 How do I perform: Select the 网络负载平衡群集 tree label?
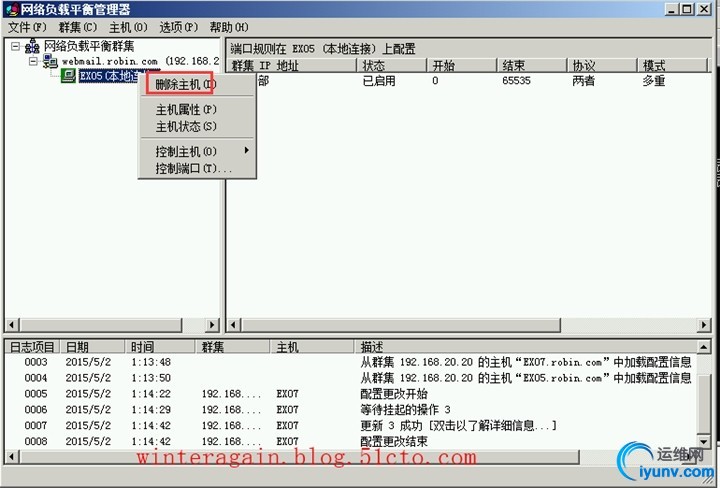tap(89, 46)
